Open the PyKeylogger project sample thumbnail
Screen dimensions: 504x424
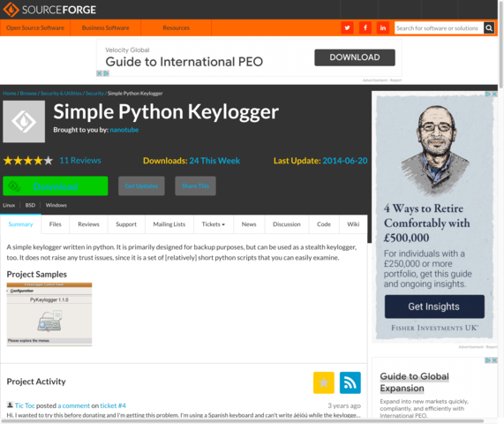49,314
